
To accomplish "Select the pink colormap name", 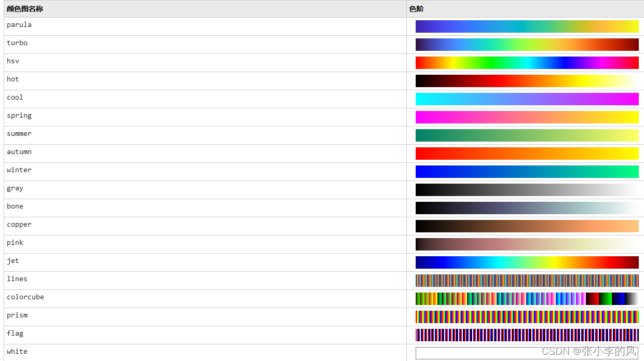I will tap(15, 242).
